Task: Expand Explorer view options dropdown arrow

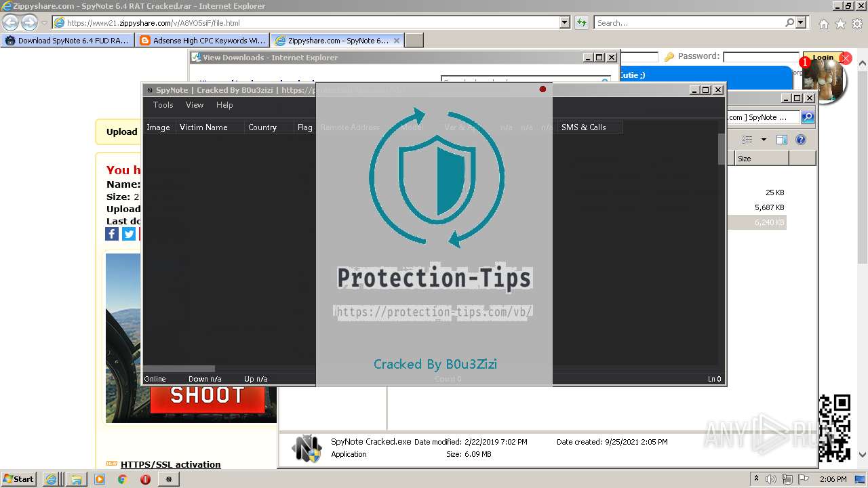Action: tap(764, 140)
